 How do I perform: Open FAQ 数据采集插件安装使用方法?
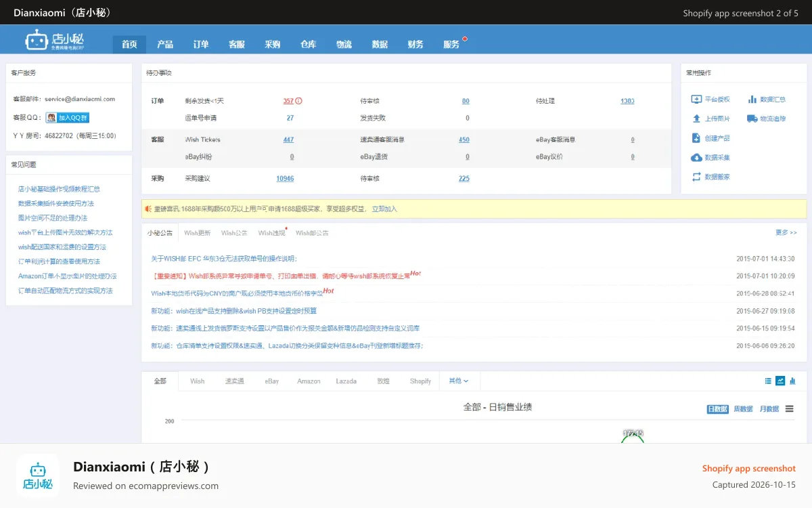pos(55,203)
